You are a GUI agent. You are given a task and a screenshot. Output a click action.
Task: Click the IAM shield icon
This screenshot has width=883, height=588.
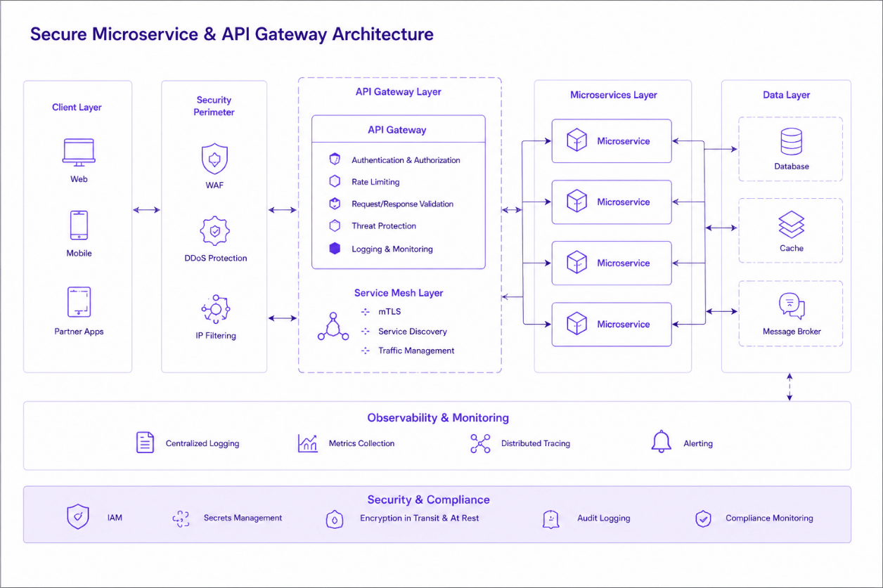click(x=77, y=516)
